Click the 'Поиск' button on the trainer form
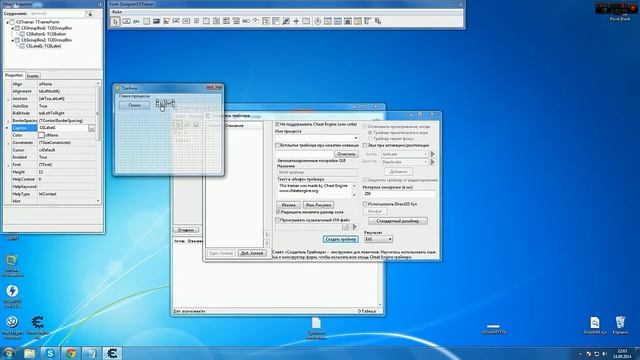640x360 pixels. (134, 105)
